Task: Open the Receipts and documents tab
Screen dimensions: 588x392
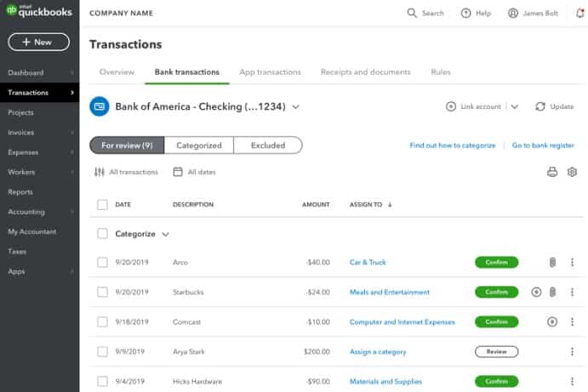Action: (x=366, y=72)
